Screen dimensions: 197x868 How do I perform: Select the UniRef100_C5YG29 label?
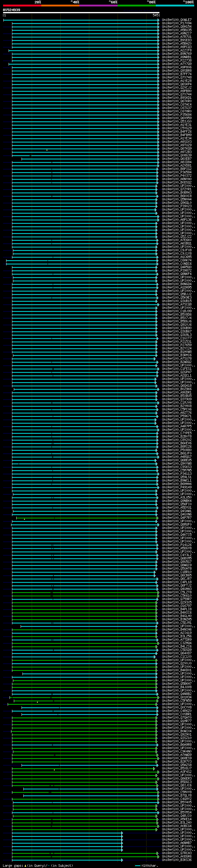tap(176, 128)
